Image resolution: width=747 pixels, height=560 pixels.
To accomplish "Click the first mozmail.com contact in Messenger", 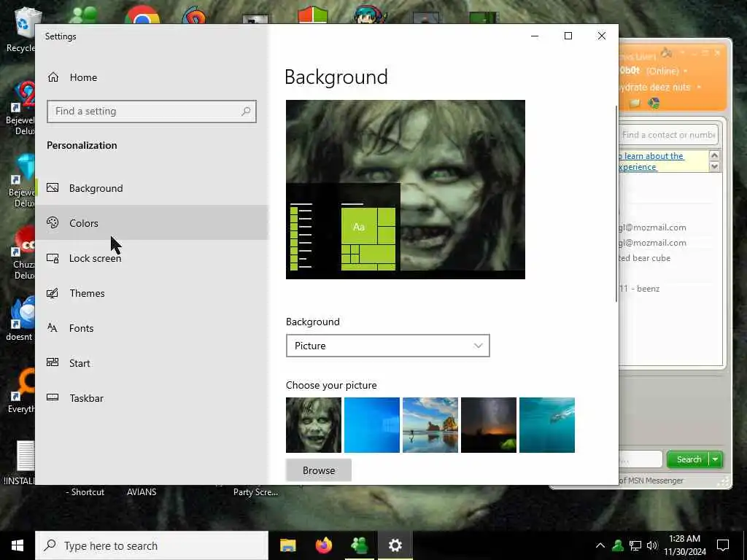I will pos(652,227).
